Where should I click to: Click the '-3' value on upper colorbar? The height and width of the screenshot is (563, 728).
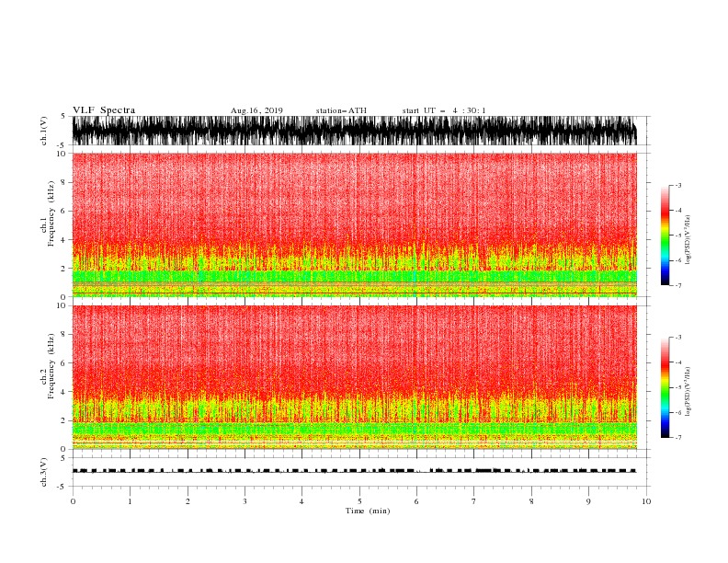(x=678, y=185)
